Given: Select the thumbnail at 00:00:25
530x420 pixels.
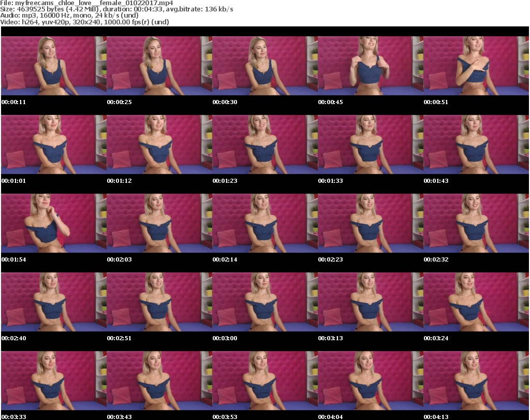Looking at the screenshot, I should [159, 66].
